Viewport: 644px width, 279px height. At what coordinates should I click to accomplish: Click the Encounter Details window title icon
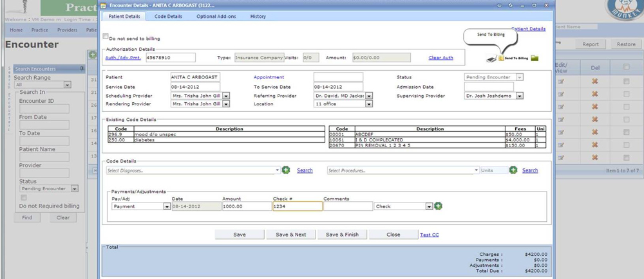(x=104, y=6)
